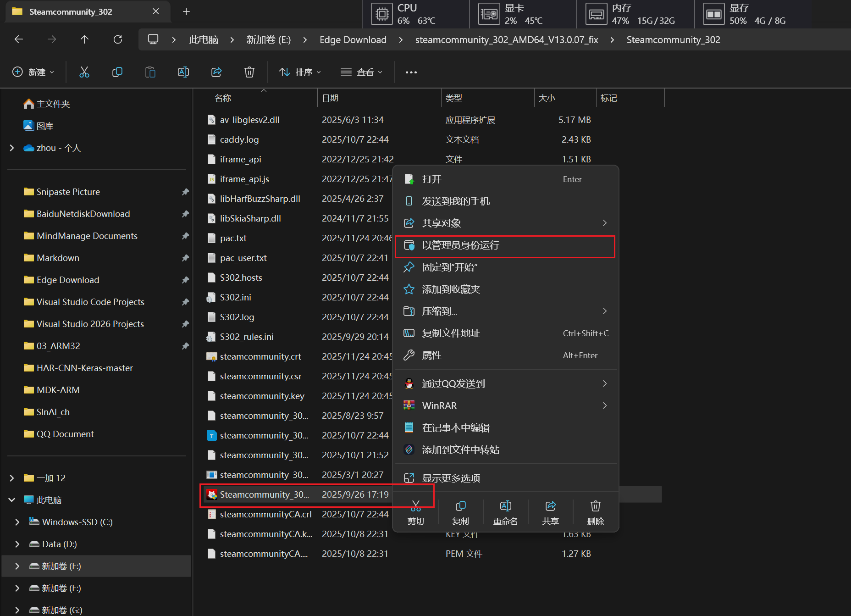Select 添加到文件中转站 in the context menu

click(506, 450)
